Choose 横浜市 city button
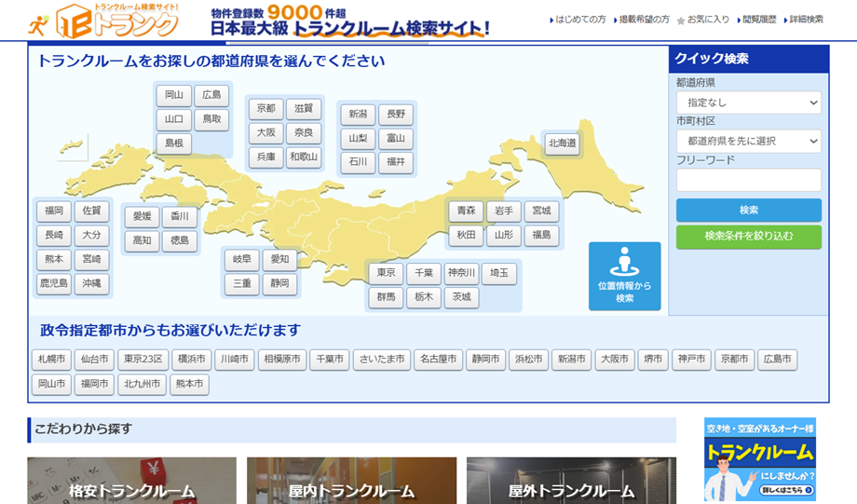The width and height of the screenshot is (857, 504). pos(191,360)
